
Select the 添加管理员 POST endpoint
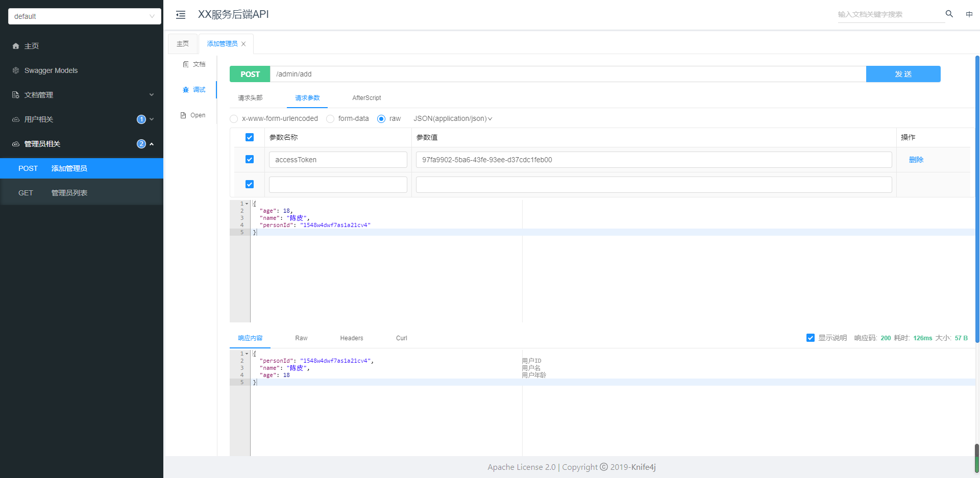coord(82,168)
